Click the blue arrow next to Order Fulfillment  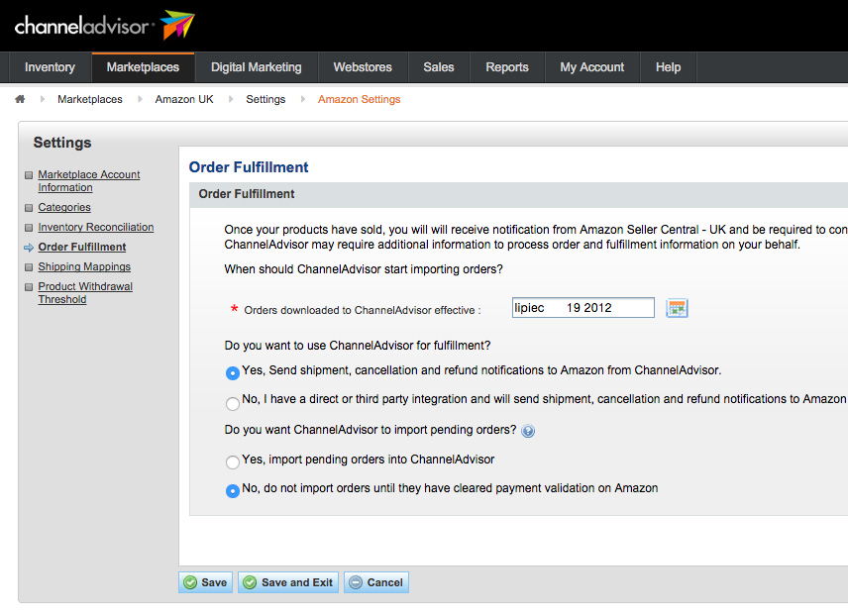point(29,248)
